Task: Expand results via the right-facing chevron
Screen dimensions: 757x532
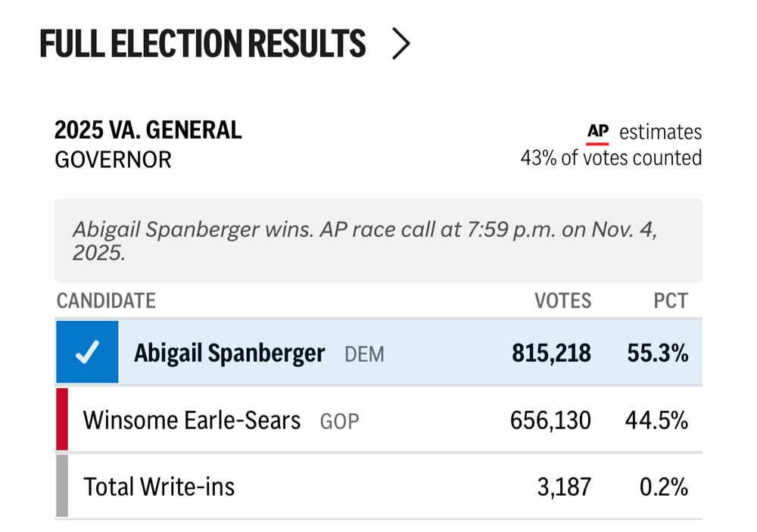Action: [x=402, y=43]
